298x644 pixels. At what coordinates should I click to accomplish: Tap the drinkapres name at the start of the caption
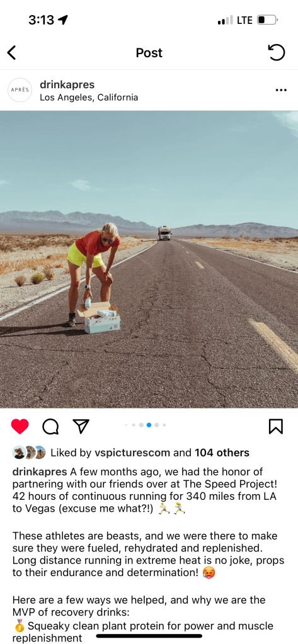coord(40,472)
